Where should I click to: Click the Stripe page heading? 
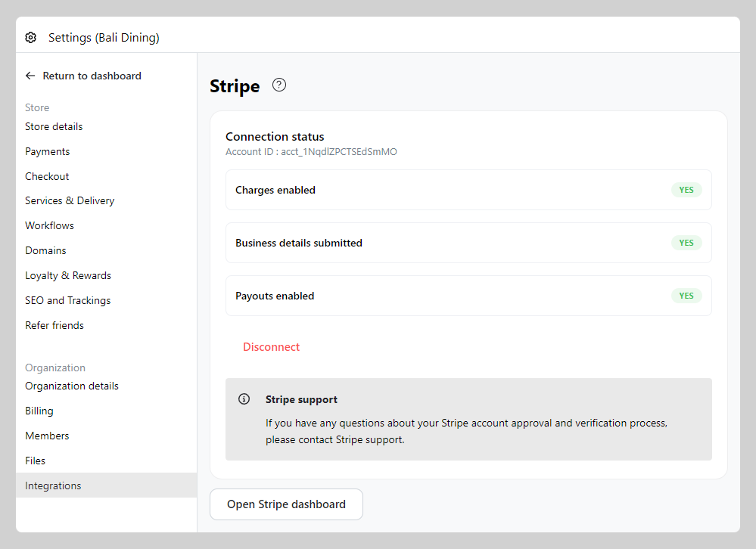pyautogui.click(x=235, y=86)
